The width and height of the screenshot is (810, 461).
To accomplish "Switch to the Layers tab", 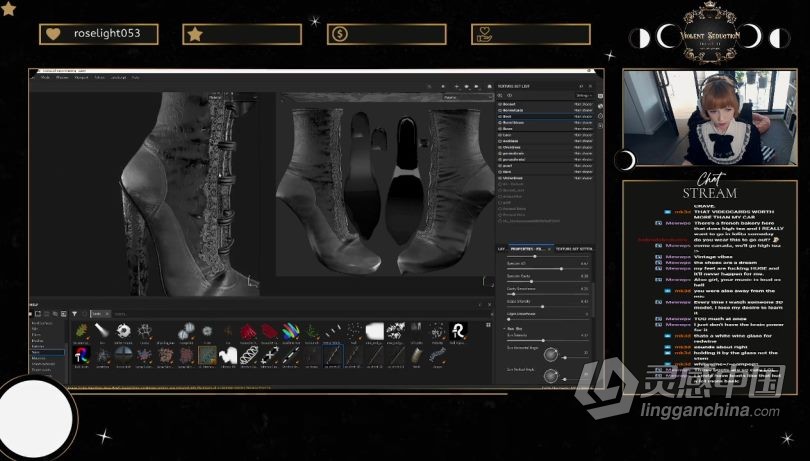I will (x=501, y=249).
